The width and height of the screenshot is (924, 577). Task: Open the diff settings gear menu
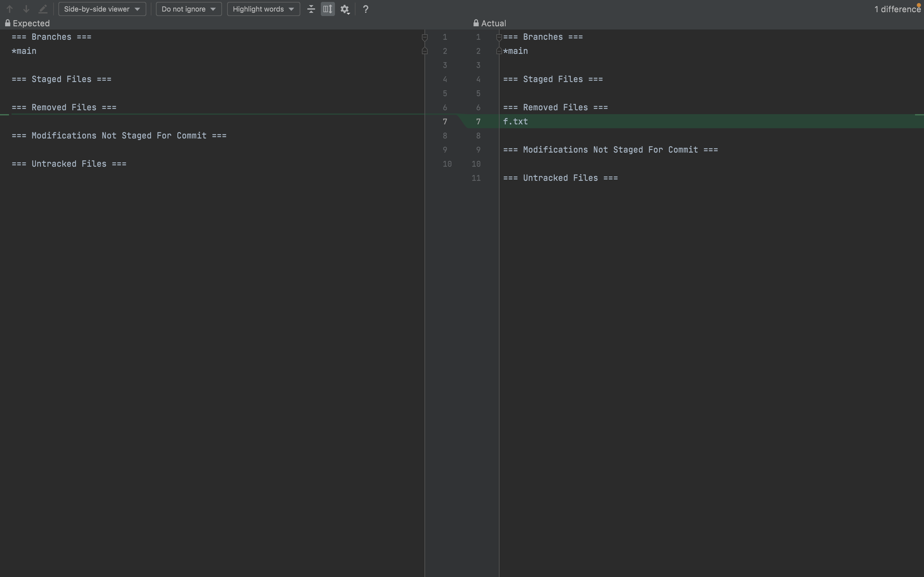tap(345, 9)
